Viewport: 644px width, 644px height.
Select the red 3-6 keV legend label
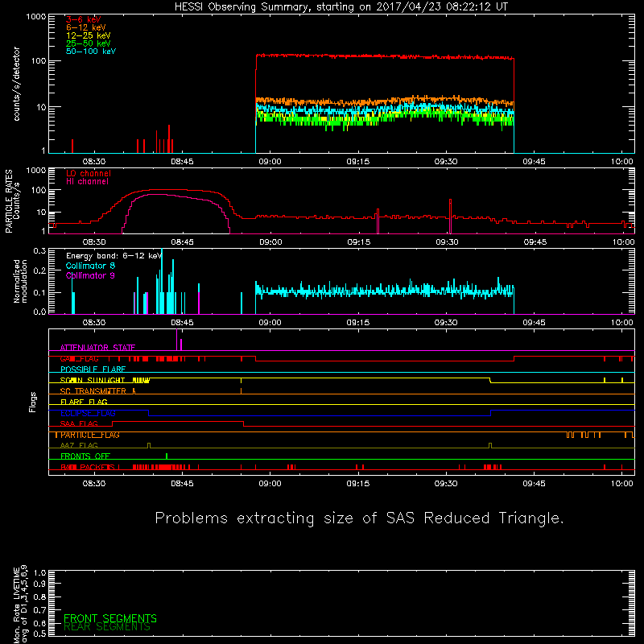point(84,19)
